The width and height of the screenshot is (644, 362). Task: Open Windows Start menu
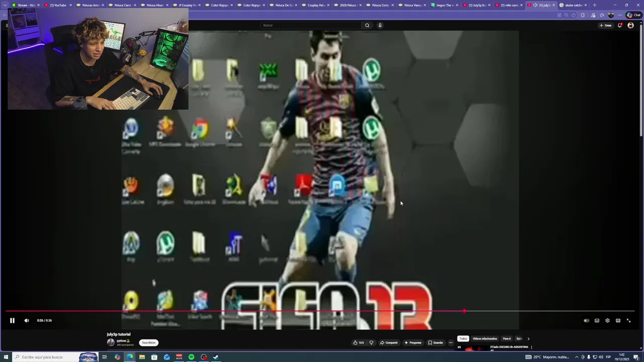pos(5,357)
